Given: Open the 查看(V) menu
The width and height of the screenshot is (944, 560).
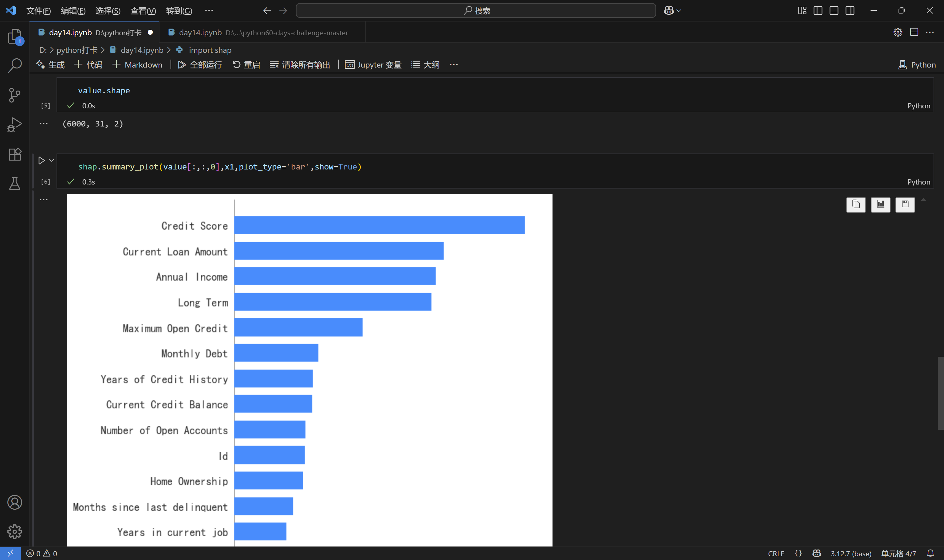Looking at the screenshot, I should point(143,10).
